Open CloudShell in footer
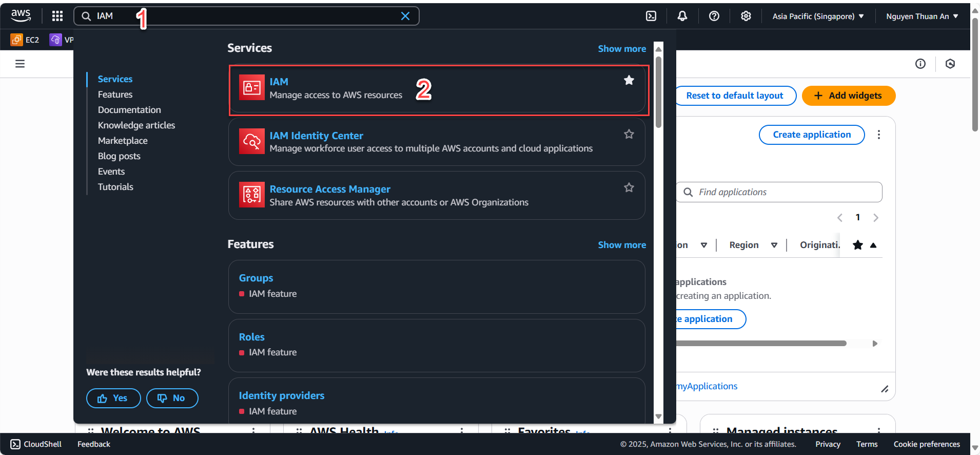 click(36, 444)
